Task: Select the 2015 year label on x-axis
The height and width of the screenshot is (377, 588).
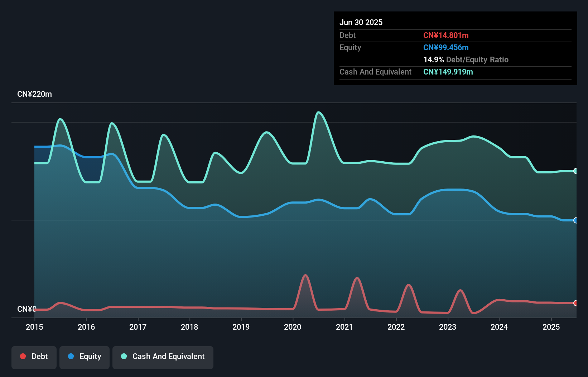Action: [34, 327]
